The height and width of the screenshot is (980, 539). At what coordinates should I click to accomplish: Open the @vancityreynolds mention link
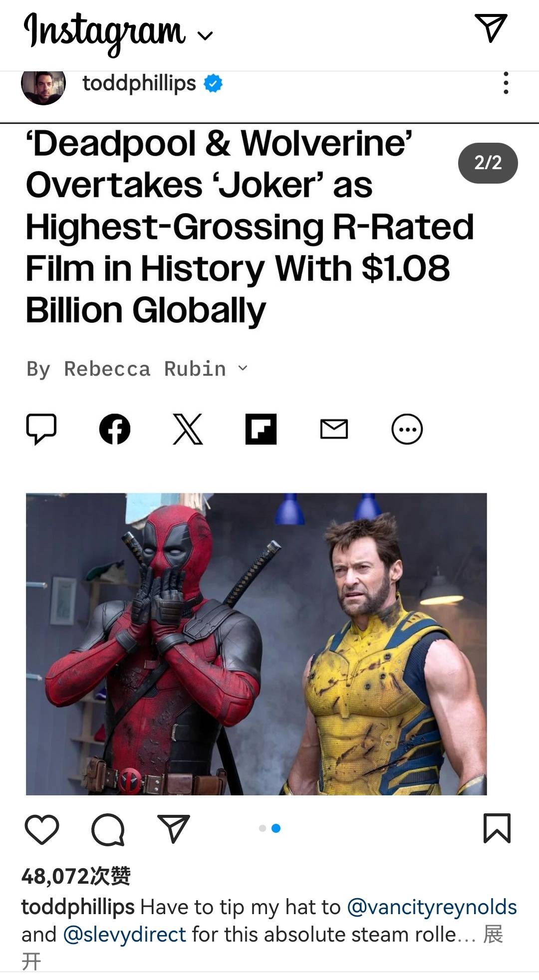coord(432,907)
